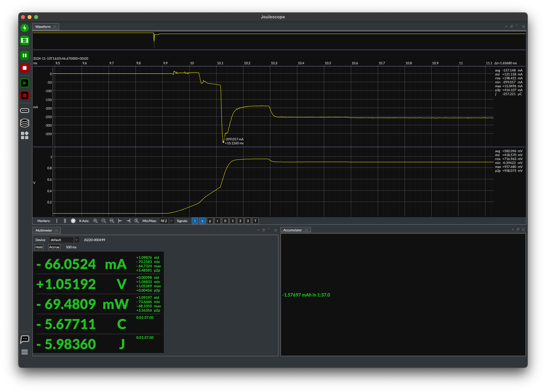Open the oscilloscope view icon in sidebar
The width and height of the screenshot is (546, 392).
click(x=25, y=40)
